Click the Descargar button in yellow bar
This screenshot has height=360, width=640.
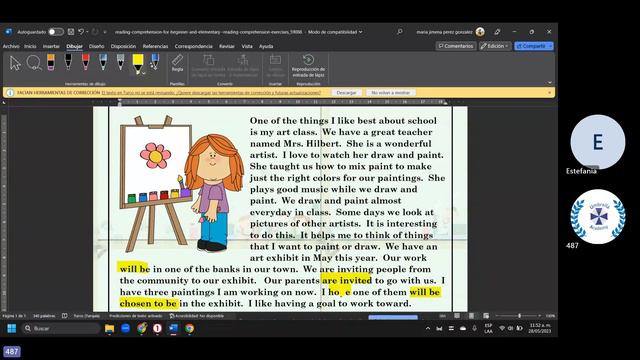click(x=346, y=93)
